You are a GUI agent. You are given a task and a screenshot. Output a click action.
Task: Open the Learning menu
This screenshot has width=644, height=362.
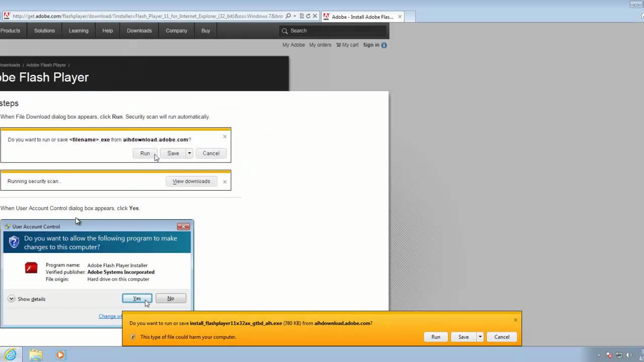pos(78,31)
